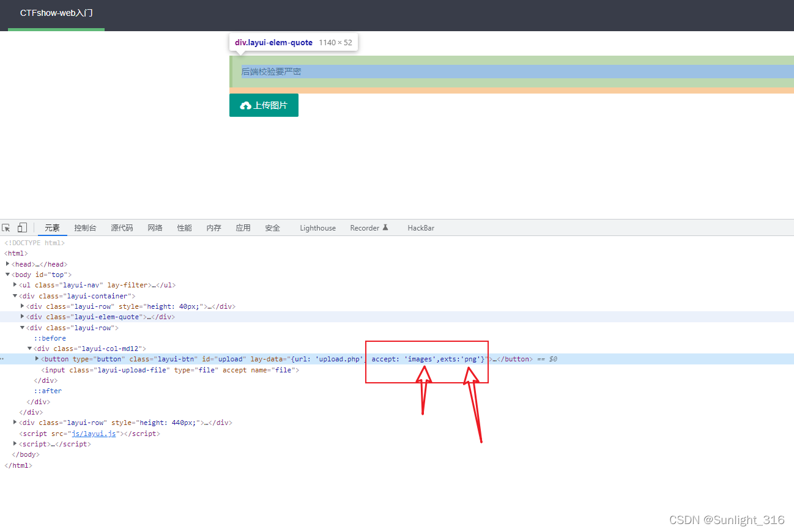This screenshot has height=532, width=794.
Task: Click the inspect element picker icon
Action: click(x=6, y=227)
